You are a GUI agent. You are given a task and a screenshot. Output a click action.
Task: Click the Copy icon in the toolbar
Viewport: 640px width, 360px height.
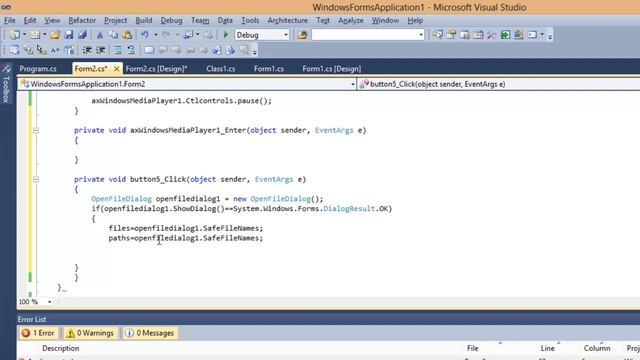113,35
